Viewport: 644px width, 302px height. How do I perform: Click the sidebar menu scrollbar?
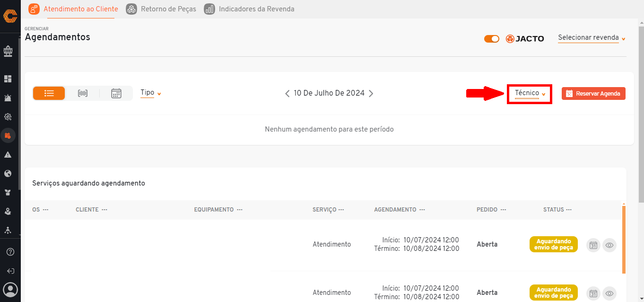(x=19, y=114)
